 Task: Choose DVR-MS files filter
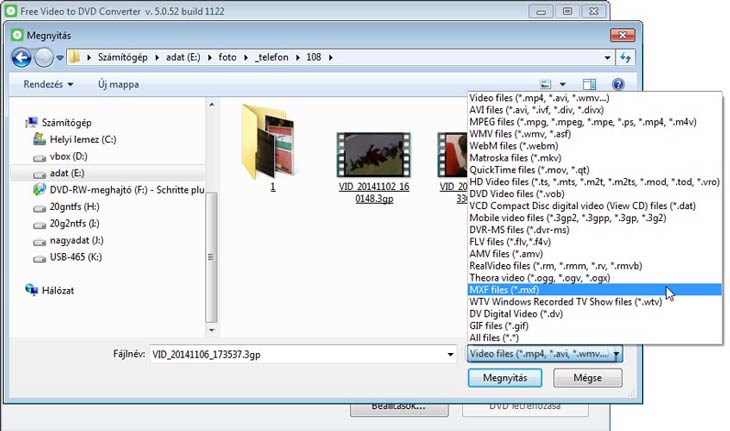595,230
